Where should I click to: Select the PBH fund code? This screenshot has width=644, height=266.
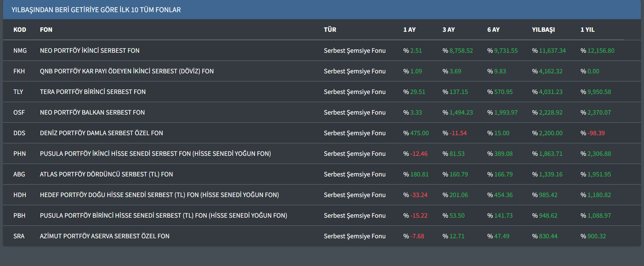(x=19, y=216)
